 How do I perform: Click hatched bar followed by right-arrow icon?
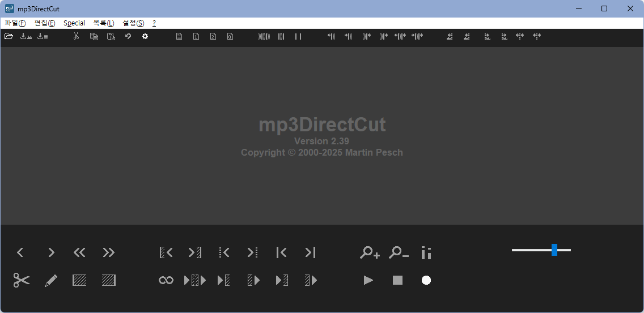point(384,37)
